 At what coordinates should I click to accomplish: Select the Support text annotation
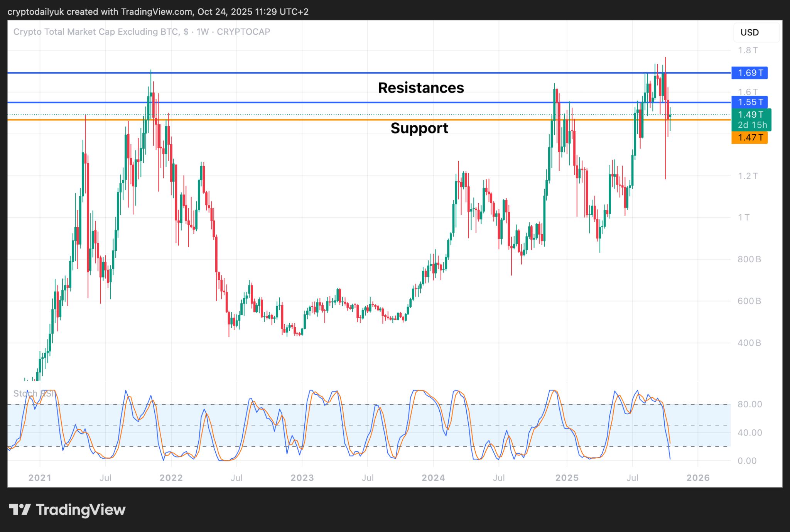[419, 128]
